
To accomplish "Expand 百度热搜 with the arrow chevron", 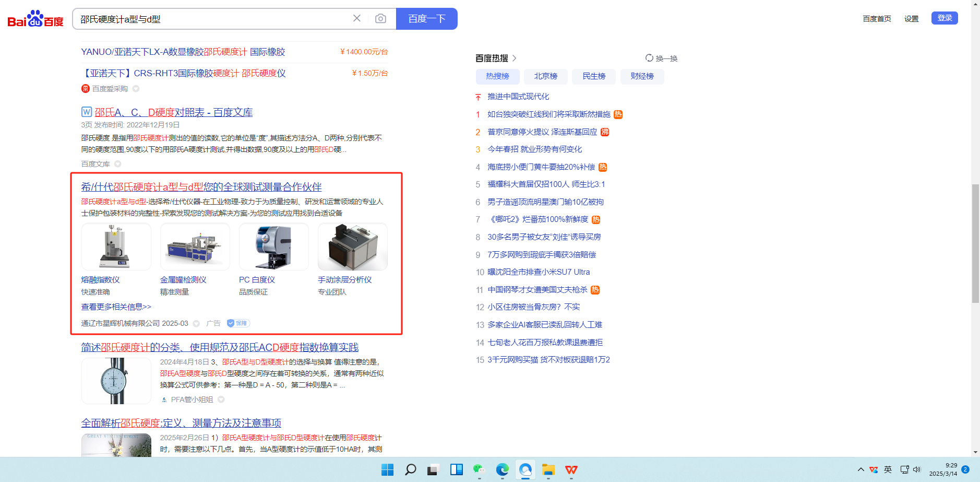I will pyautogui.click(x=515, y=58).
